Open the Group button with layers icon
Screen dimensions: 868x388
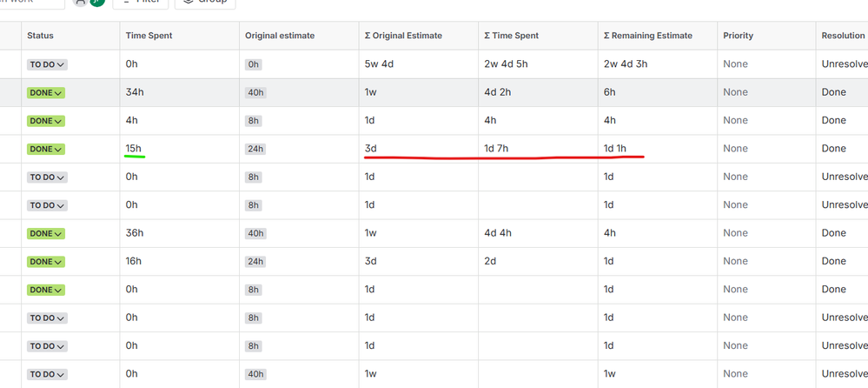(x=205, y=3)
